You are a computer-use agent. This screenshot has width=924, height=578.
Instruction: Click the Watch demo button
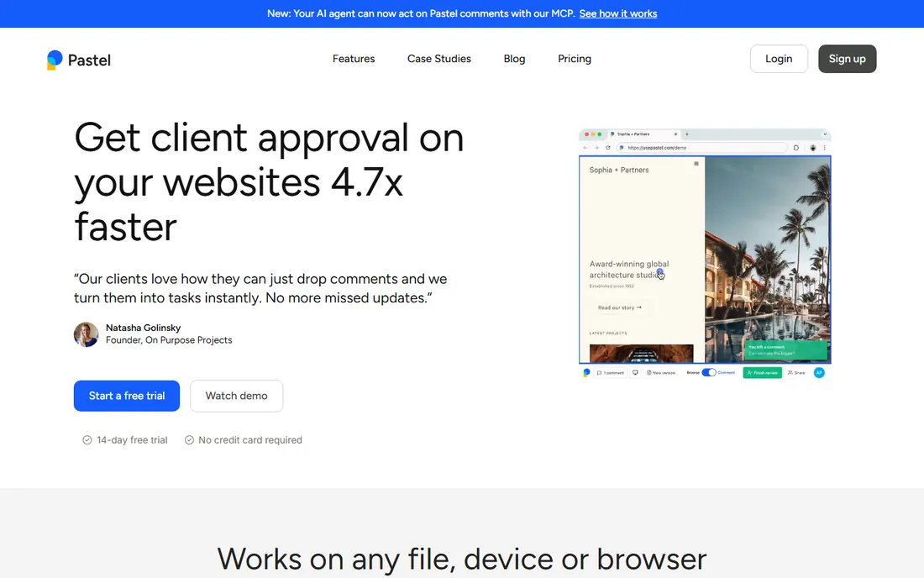point(236,396)
